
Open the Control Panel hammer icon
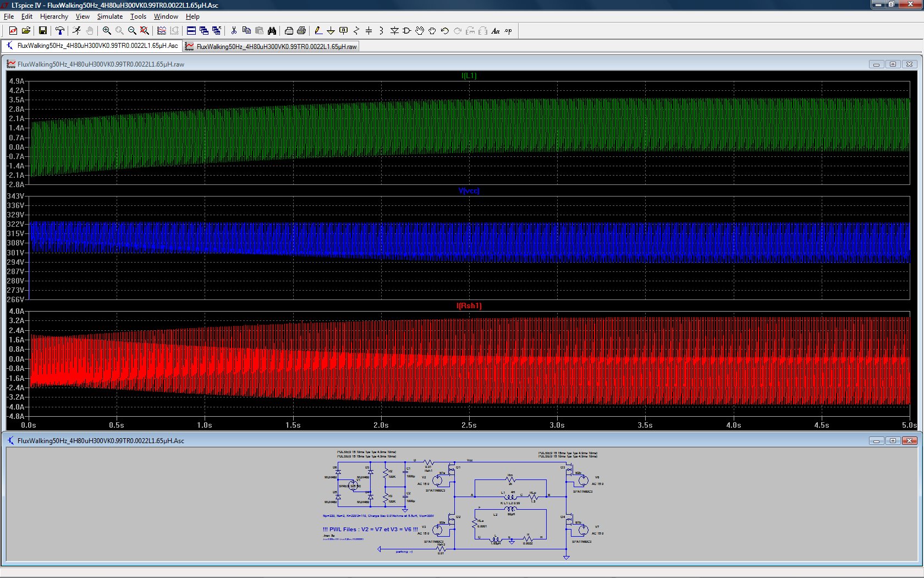coord(59,31)
